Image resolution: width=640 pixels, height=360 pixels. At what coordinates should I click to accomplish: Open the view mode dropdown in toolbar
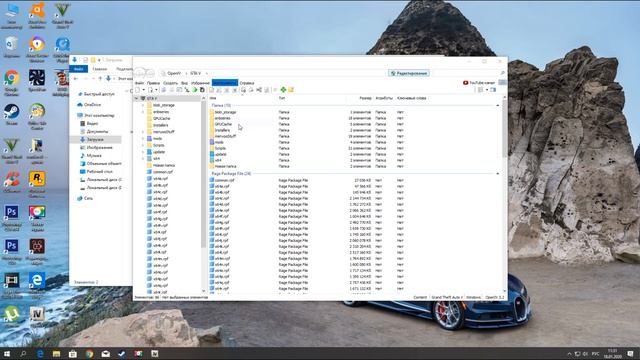coord(487,90)
